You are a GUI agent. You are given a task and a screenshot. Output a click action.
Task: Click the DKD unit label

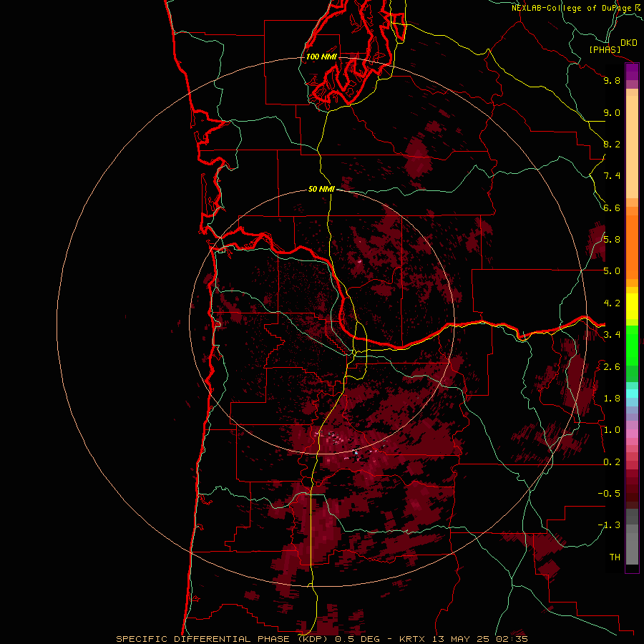pyautogui.click(x=629, y=43)
